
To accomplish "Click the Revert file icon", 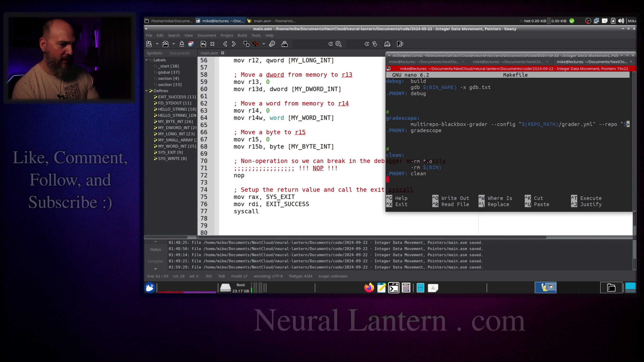I will pyautogui.click(x=203, y=44).
